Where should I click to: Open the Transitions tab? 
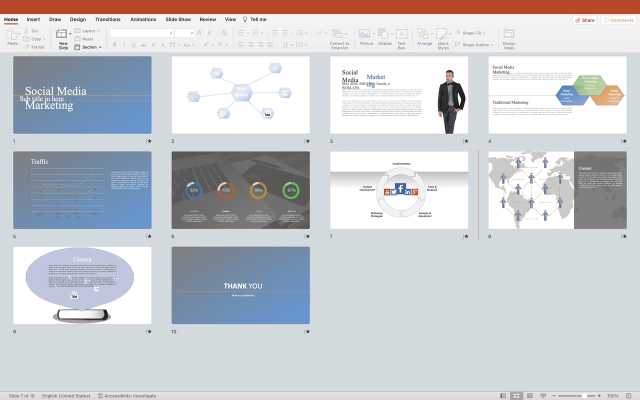[x=107, y=19]
